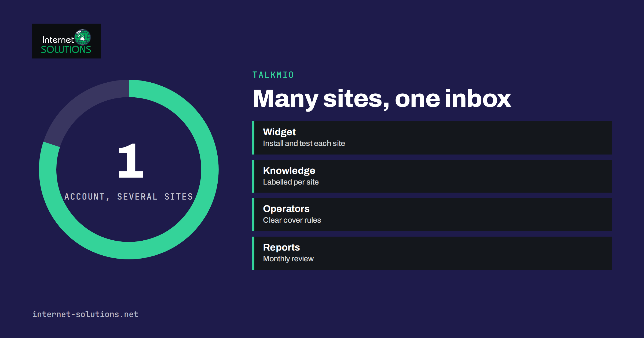Click 'Clear cover rules' text
The height and width of the screenshot is (338, 644).
coord(292,220)
